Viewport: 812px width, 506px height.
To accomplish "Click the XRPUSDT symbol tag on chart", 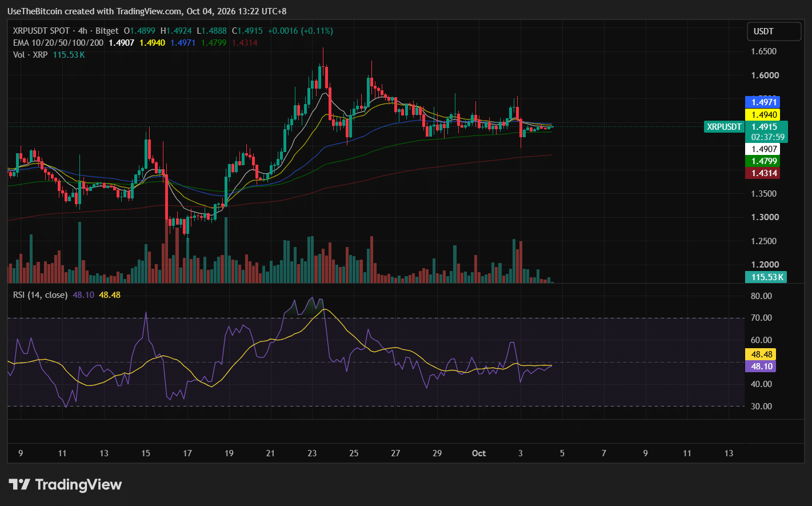I will click(x=724, y=127).
